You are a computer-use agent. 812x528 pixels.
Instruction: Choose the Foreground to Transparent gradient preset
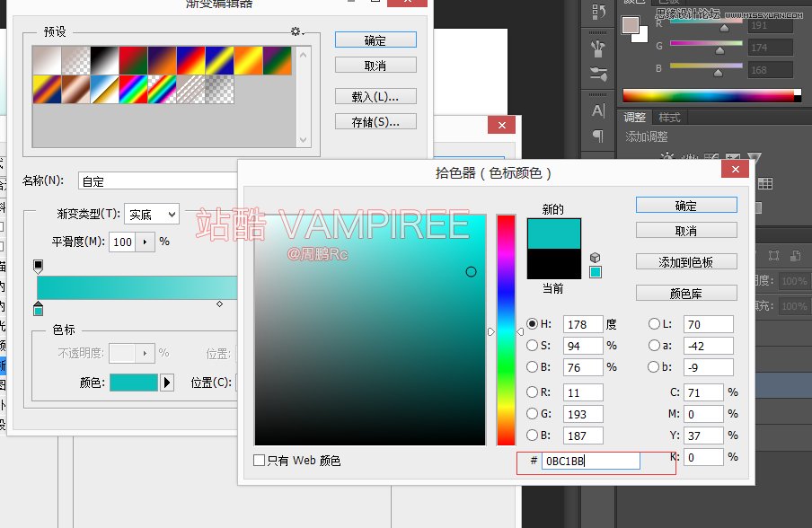(75, 60)
